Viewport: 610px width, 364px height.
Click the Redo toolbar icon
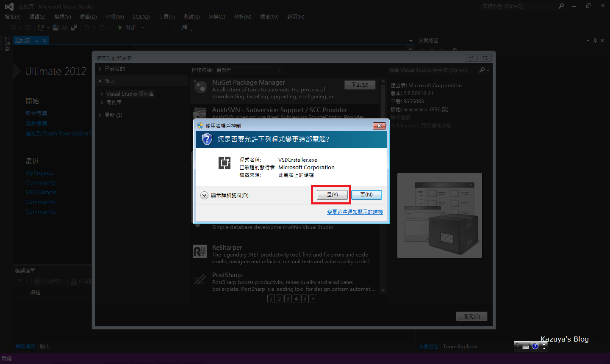click(102, 28)
